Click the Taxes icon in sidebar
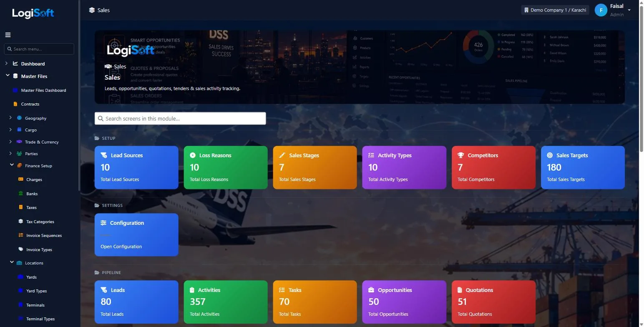This screenshot has height=327, width=644. [x=21, y=207]
